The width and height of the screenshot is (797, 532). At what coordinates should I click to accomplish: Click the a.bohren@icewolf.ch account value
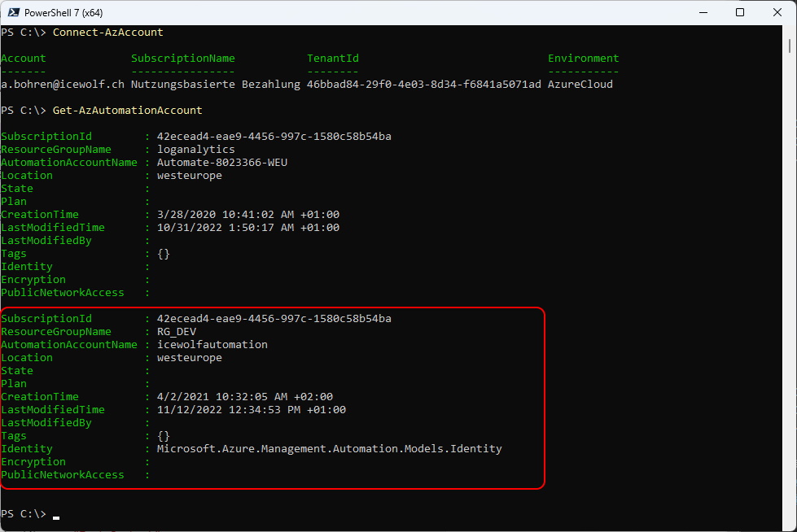tap(63, 85)
